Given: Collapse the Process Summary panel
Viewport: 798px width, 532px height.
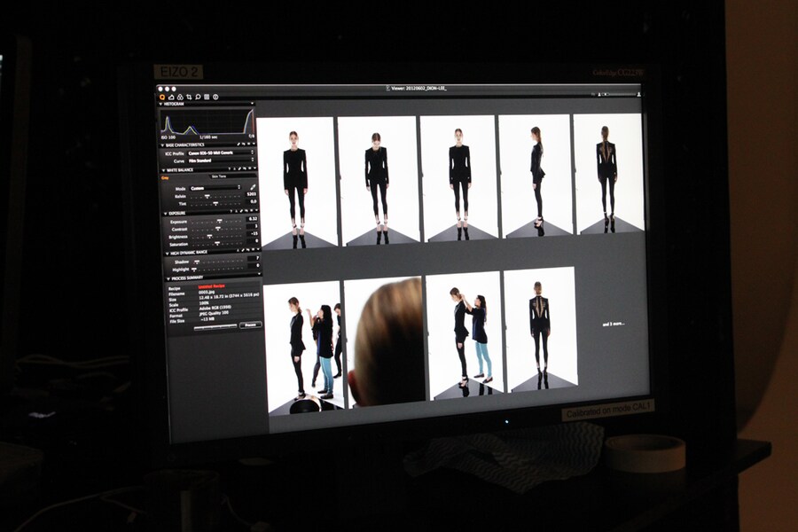Looking at the screenshot, I should (x=168, y=279).
